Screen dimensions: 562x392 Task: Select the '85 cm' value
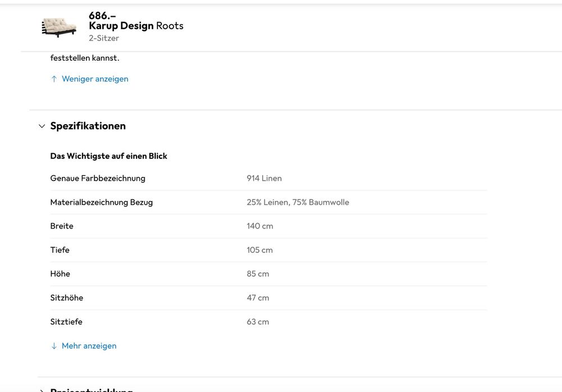(258, 274)
